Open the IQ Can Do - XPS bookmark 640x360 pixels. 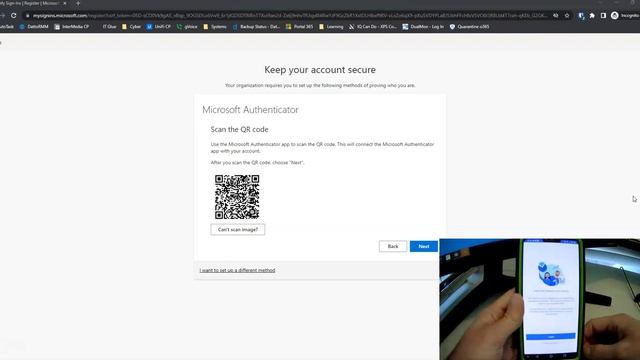click(x=373, y=27)
